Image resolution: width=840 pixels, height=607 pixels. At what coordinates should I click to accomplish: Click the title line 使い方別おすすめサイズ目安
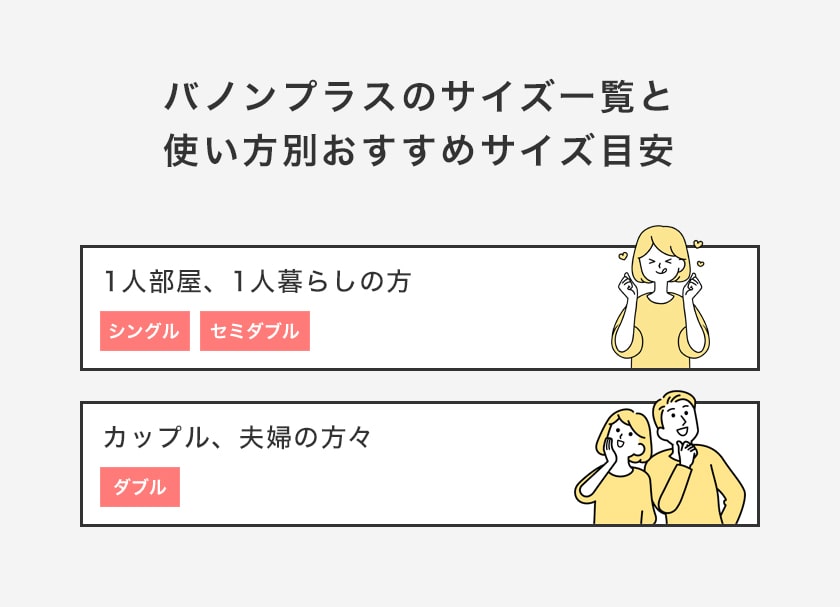click(419, 152)
